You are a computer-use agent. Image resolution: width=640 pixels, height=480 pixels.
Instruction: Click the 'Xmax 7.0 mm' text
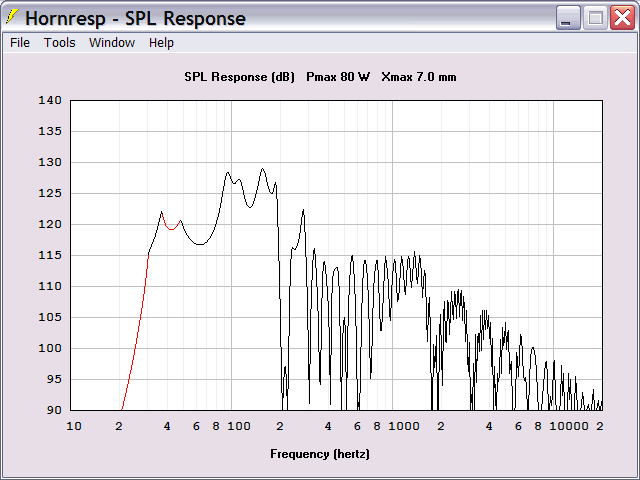(419, 77)
